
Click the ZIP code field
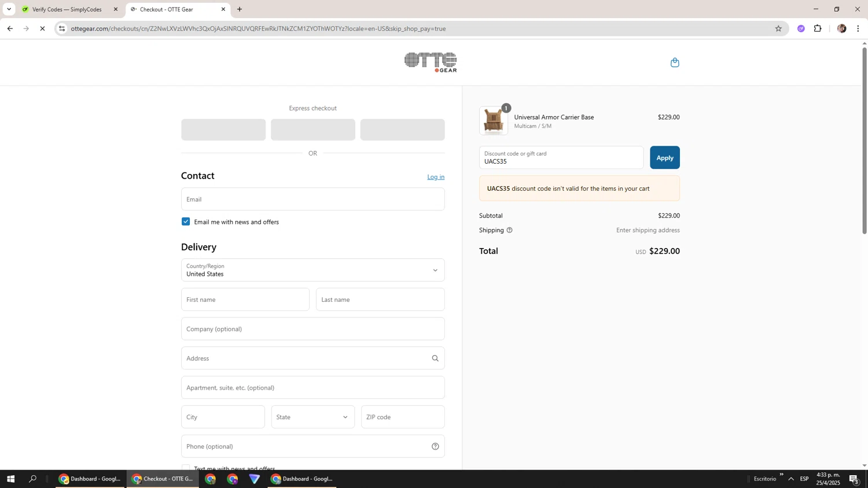click(403, 417)
